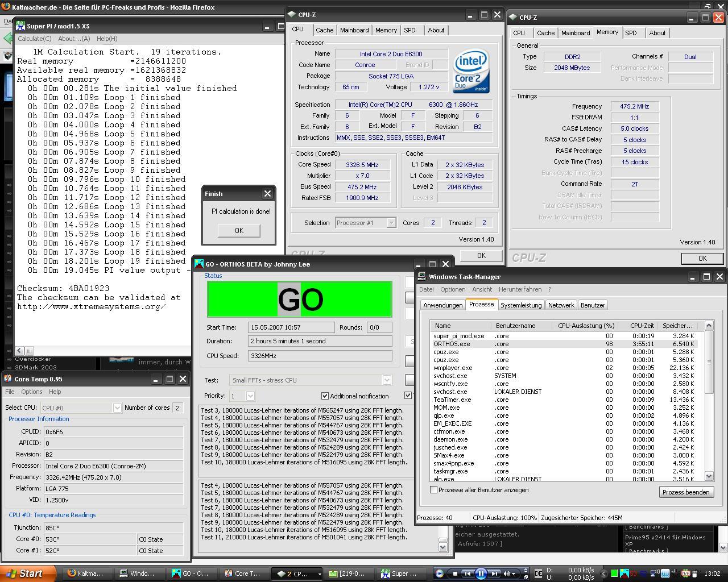Click the system clock 13:02
The image size is (728, 582).
pos(712,574)
